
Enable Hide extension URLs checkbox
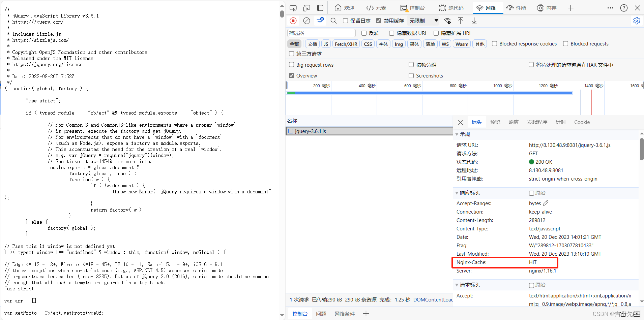click(436, 33)
